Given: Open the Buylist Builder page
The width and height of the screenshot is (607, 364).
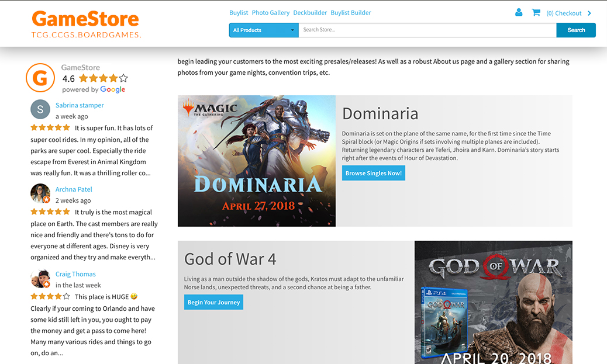Looking at the screenshot, I should 351,13.
